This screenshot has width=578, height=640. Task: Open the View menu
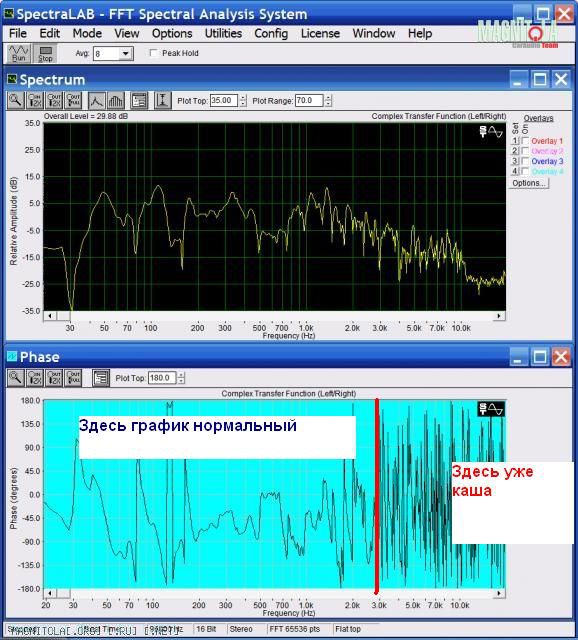coord(127,33)
